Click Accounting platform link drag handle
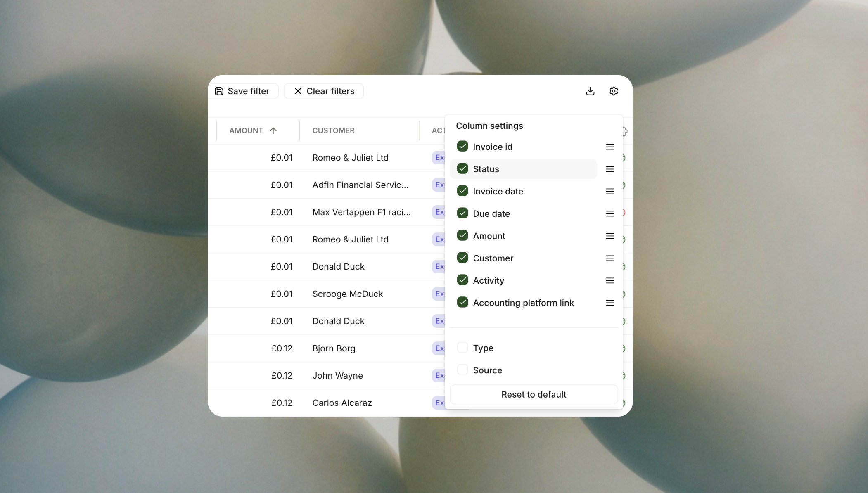This screenshot has height=493, width=868. click(610, 303)
